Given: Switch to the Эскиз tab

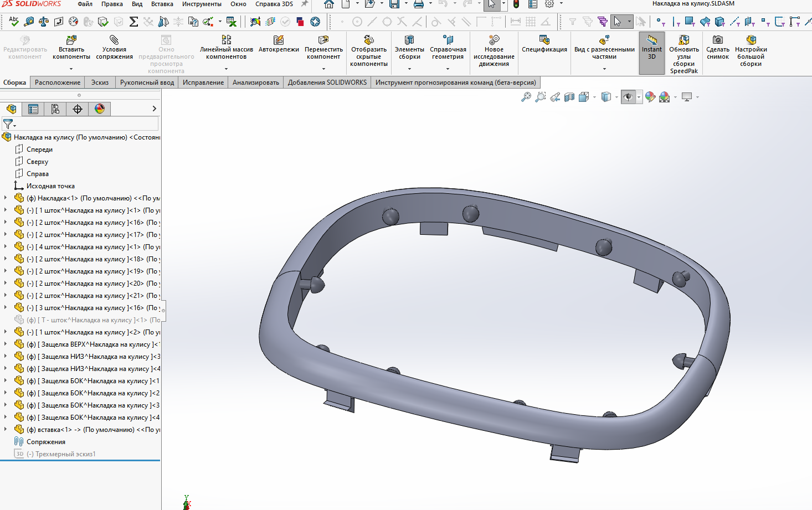Looking at the screenshot, I should click(x=100, y=83).
